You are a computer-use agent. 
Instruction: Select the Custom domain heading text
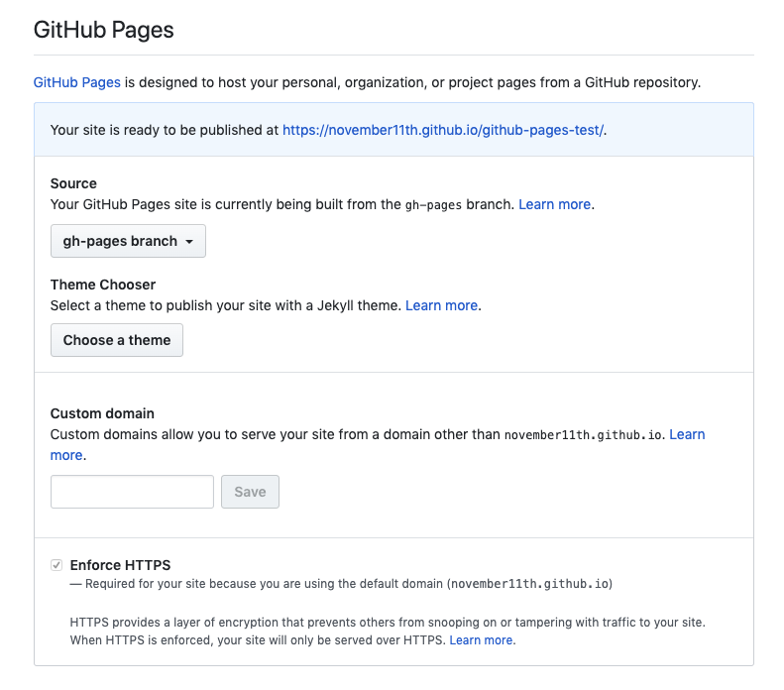102,413
